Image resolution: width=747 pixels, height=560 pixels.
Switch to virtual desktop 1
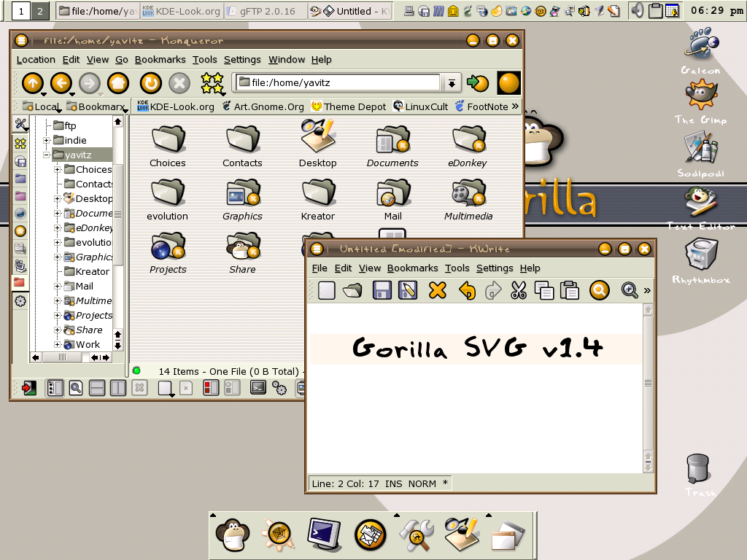click(21, 11)
